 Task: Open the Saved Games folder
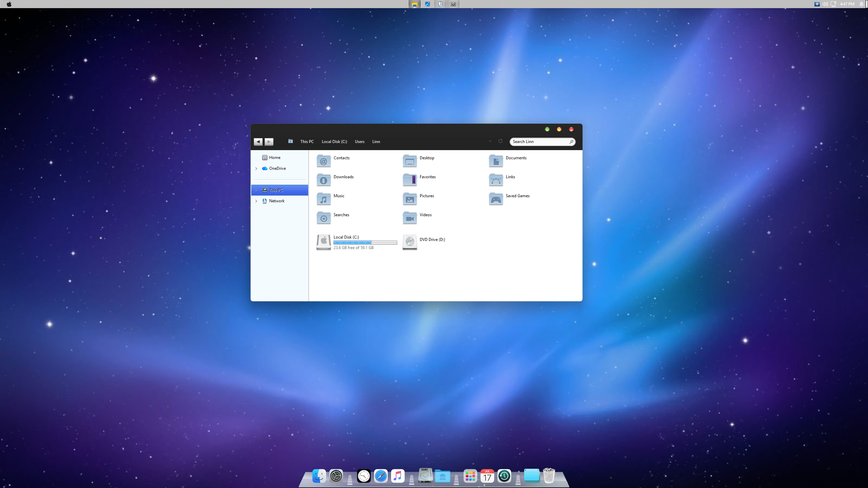pyautogui.click(x=496, y=199)
